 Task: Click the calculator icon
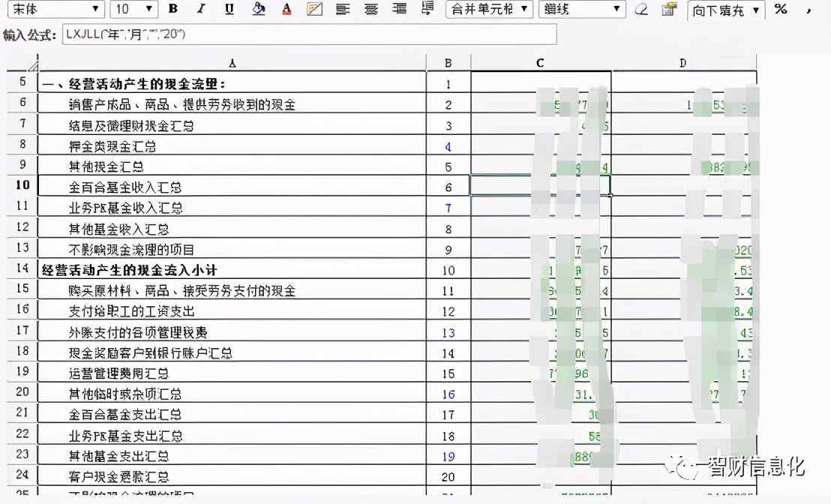pos(669,9)
